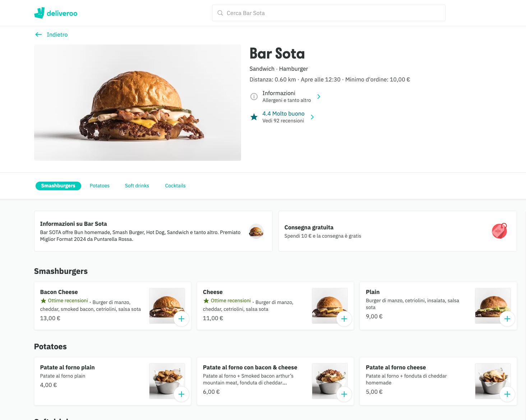Open the Cocktails tab

[175, 186]
